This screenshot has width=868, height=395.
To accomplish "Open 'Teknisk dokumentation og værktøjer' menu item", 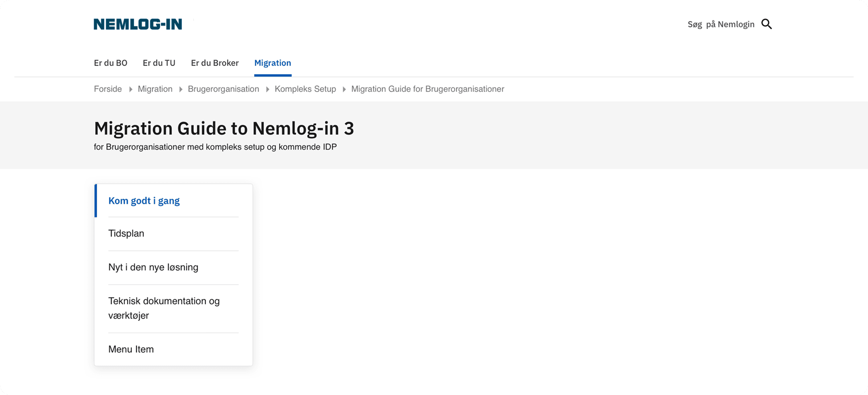I will pos(174,309).
